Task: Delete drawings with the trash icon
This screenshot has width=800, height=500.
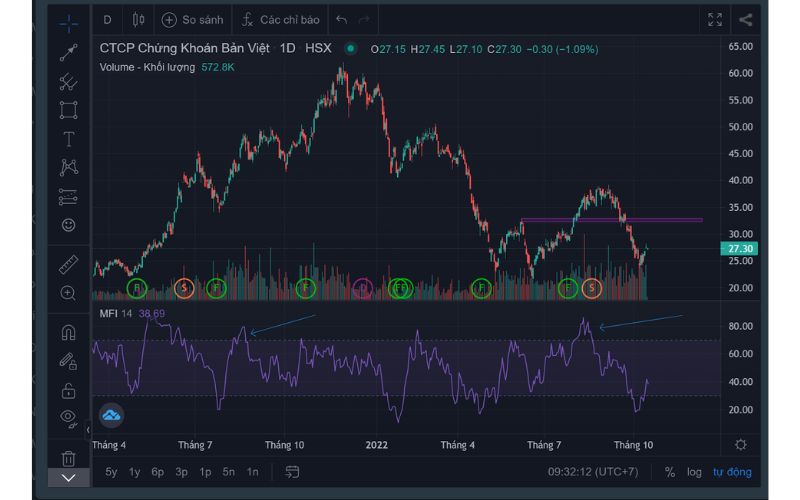Action: [x=68, y=458]
